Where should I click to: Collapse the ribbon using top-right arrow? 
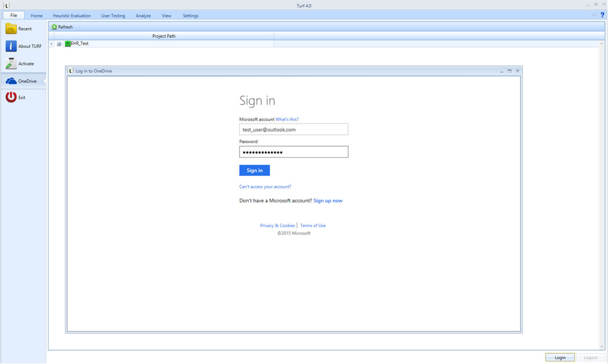coord(595,15)
